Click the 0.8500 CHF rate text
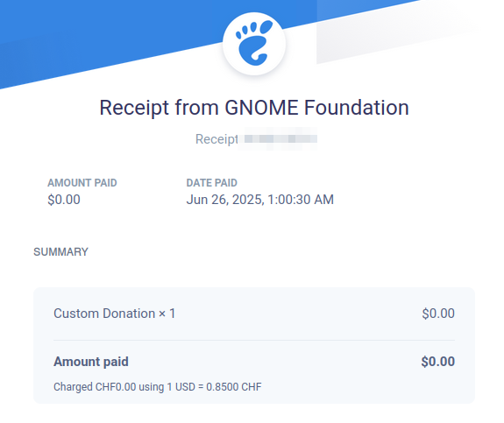This screenshot has height=423, width=504. (234, 387)
